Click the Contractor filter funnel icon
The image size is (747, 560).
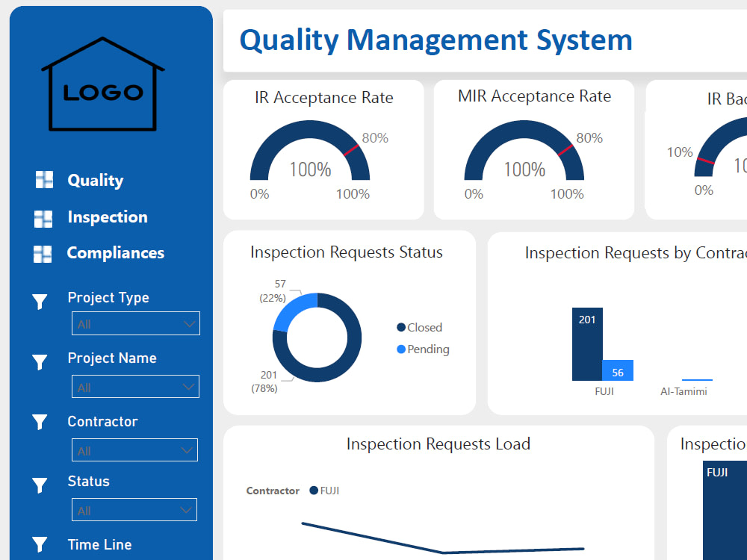40,423
